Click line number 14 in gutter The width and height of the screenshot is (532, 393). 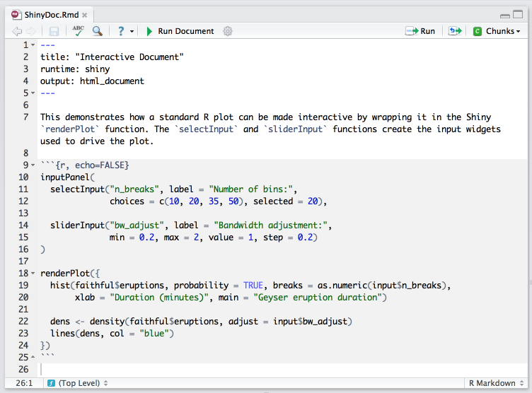point(23,225)
